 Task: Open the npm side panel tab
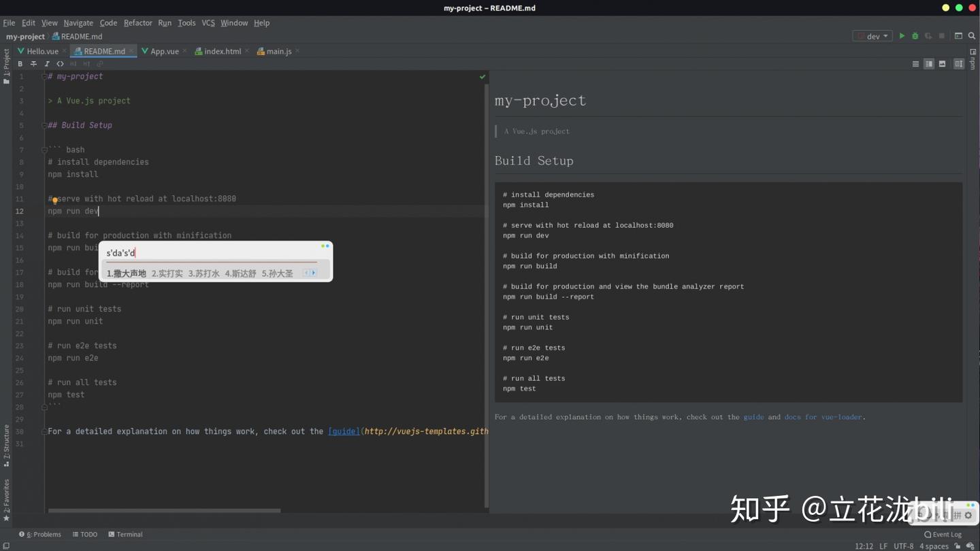click(x=973, y=65)
